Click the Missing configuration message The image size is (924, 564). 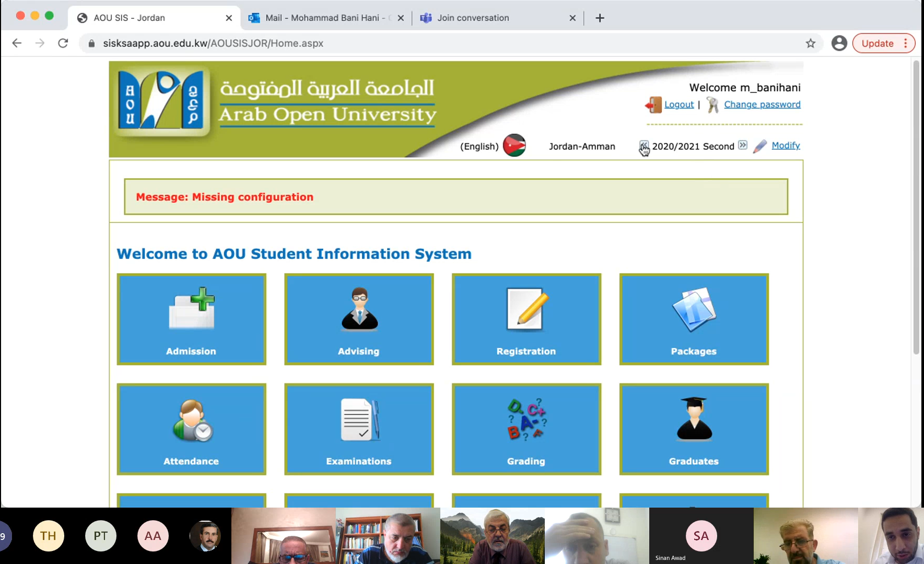coord(225,197)
